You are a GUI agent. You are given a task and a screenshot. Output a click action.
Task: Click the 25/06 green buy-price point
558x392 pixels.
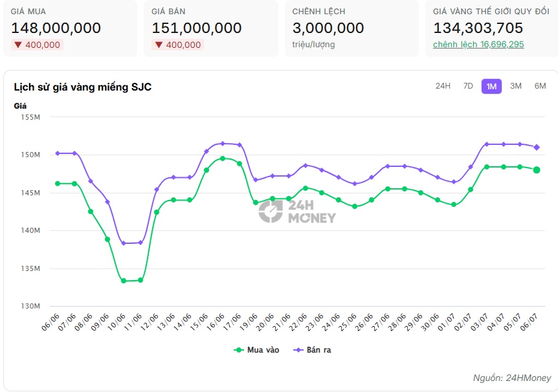point(355,206)
